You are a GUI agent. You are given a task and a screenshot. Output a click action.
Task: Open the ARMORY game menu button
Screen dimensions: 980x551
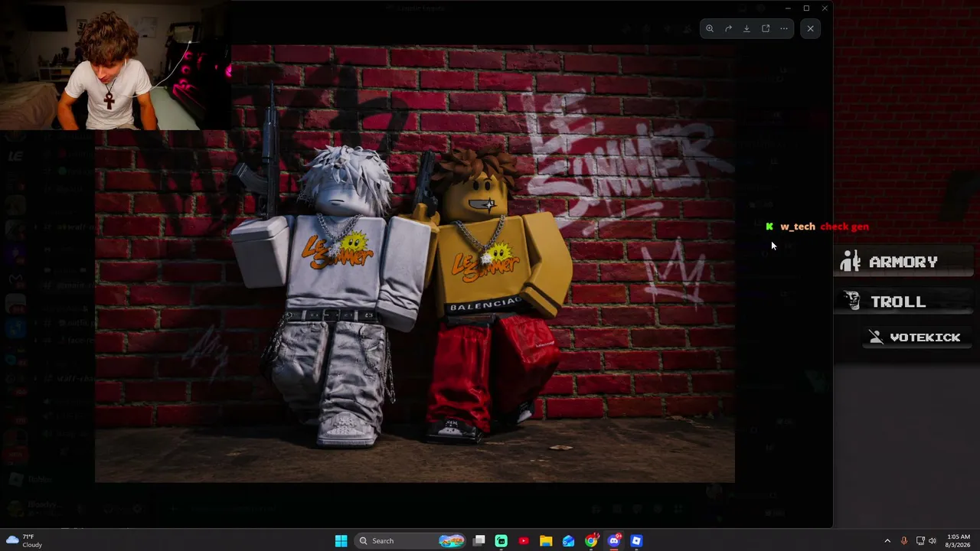903,262
